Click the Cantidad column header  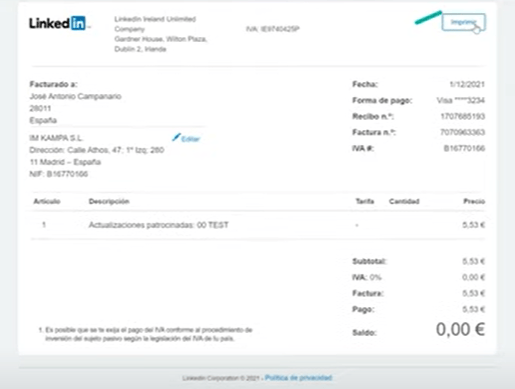click(404, 201)
